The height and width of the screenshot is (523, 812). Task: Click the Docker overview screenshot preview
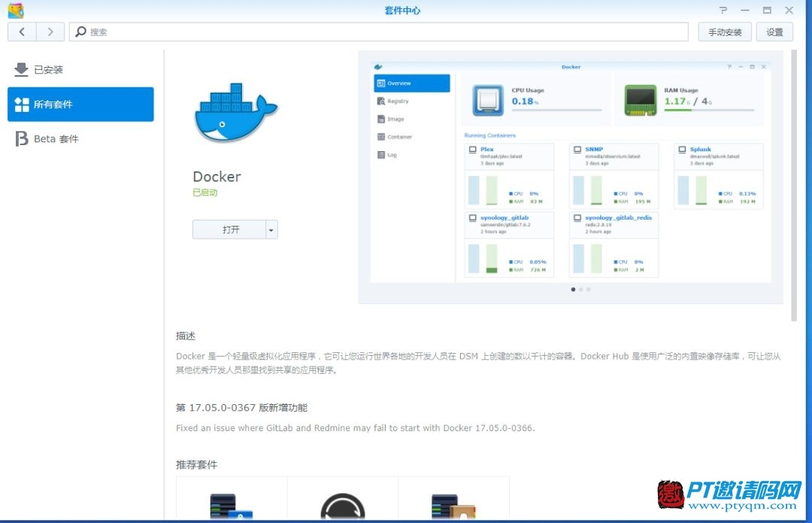pos(571,172)
